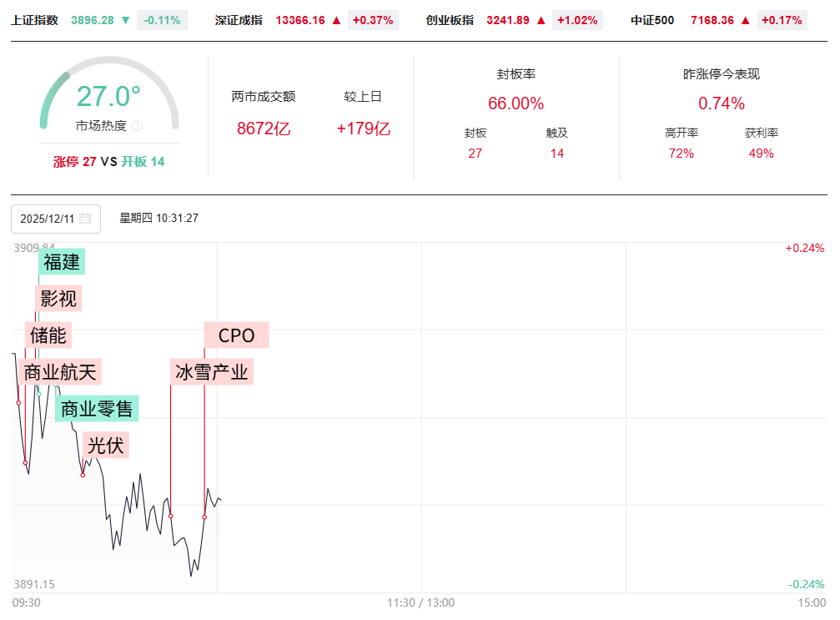Select the 影视 sector label

click(x=58, y=298)
